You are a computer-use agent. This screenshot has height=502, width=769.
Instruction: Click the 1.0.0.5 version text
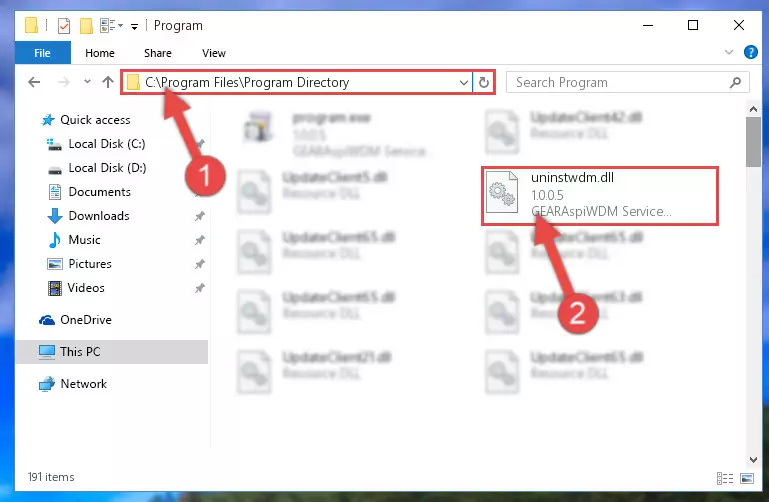coord(547,195)
